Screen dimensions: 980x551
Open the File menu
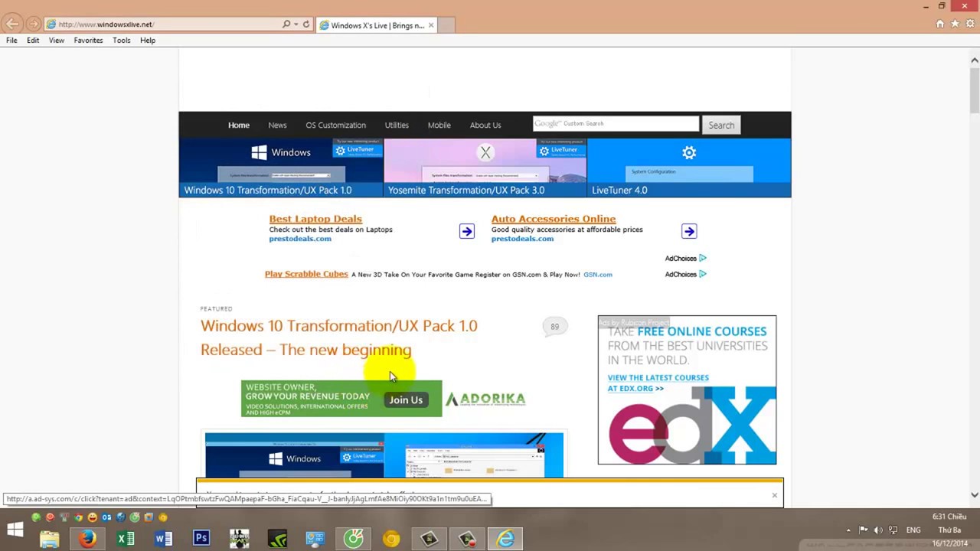(12, 41)
